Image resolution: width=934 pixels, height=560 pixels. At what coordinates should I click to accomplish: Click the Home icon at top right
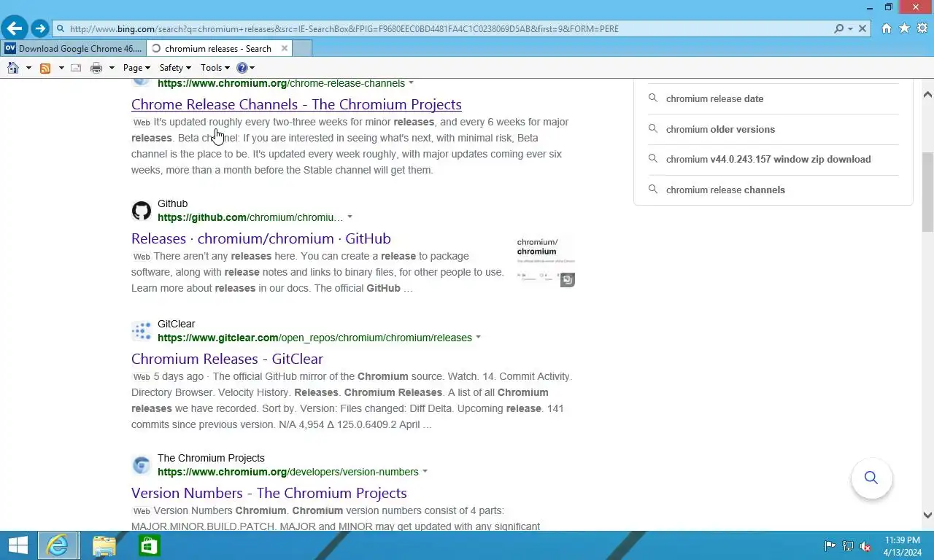[x=887, y=28]
